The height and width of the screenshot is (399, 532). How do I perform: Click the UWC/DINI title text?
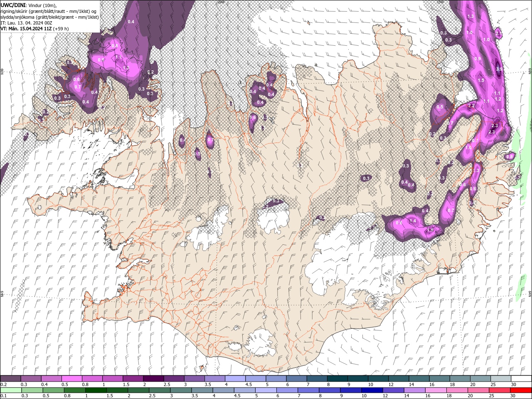click(x=13, y=5)
